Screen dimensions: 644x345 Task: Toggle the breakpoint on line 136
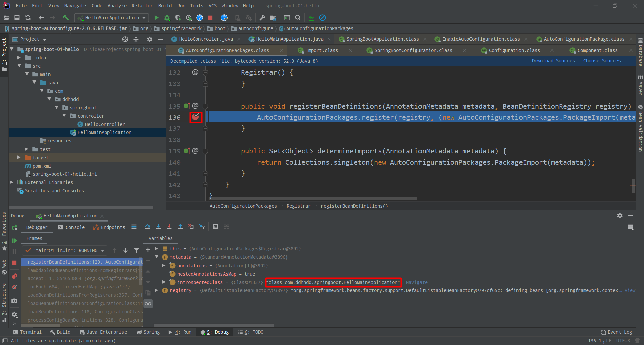tap(195, 117)
